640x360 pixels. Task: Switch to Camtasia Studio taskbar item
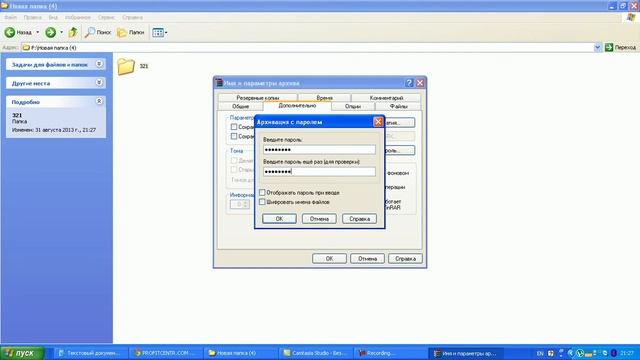[x=315, y=353]
